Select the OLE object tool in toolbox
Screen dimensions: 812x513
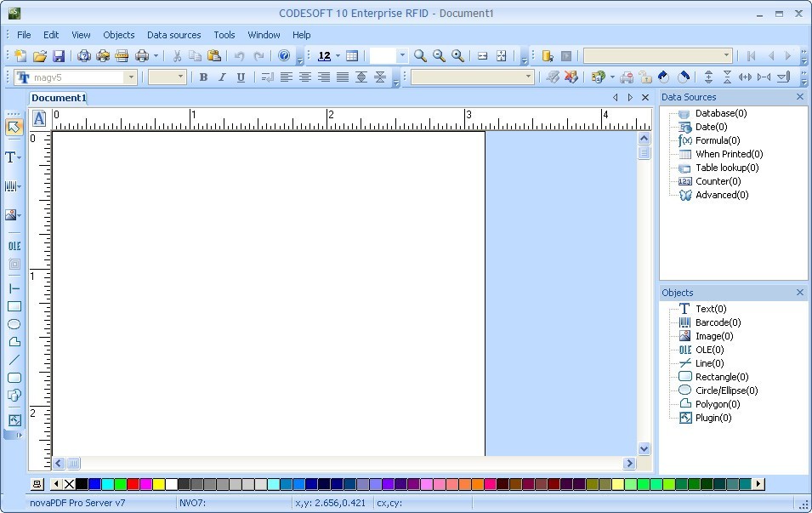pyautogui.click(x=14, y=246)
